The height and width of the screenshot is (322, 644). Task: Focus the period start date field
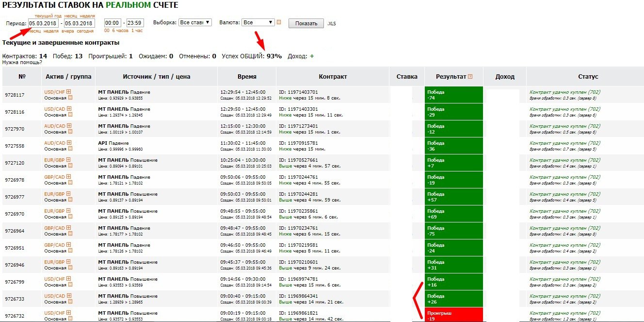(x=44, y=23)
